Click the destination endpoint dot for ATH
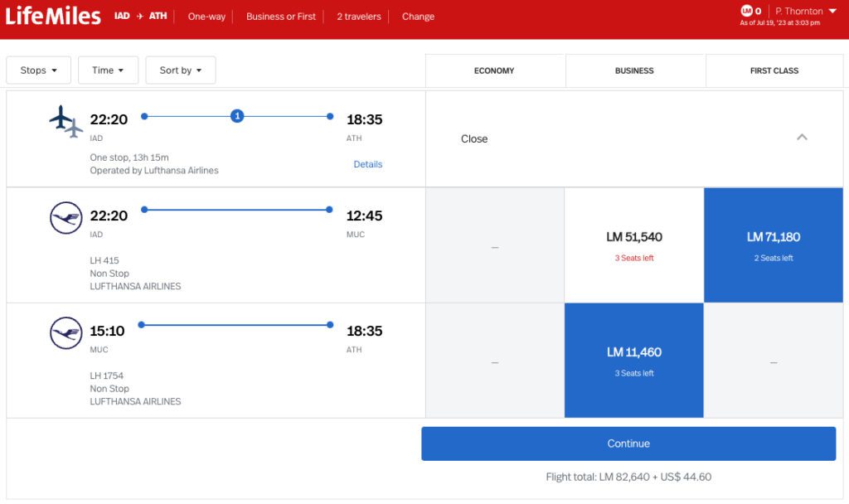 329,116
